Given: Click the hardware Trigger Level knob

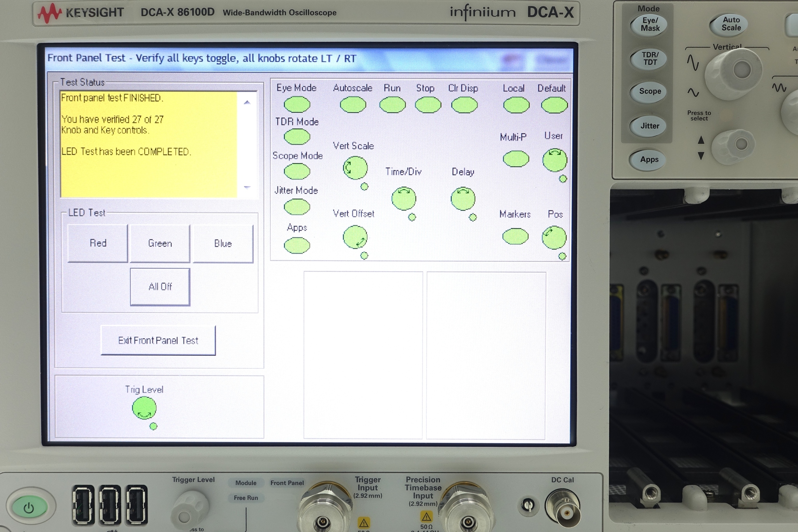Looking at the screenshot, I should 190,510.
